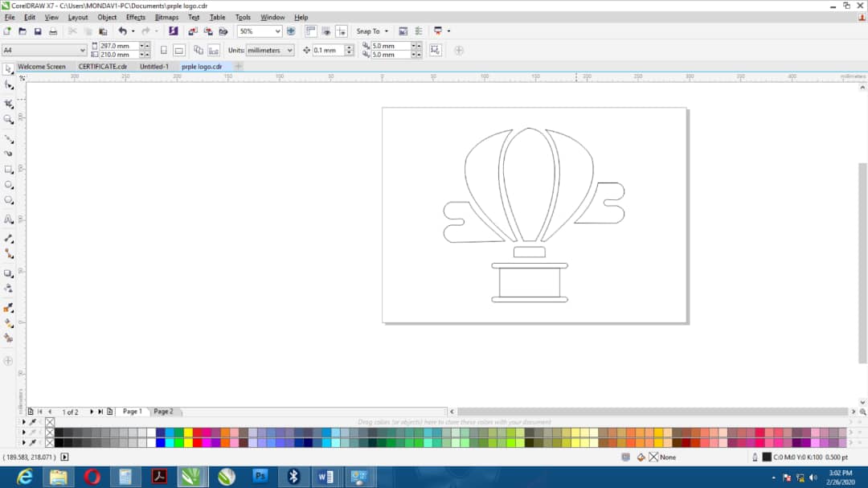Pick the pure red swatch in the palette
Image resolution: width=868 pixels, height=488 pixels.
point(197,442)
